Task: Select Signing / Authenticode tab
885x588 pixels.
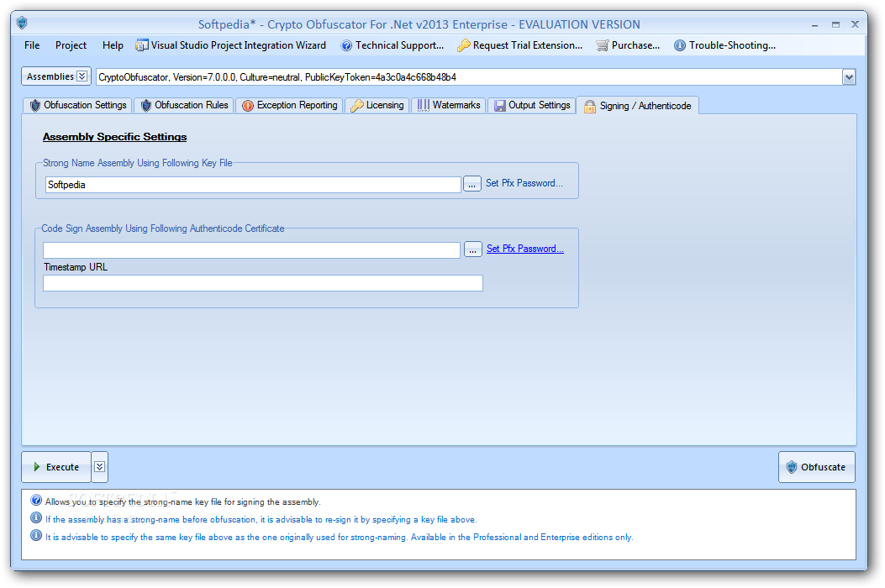Action: 637,106
